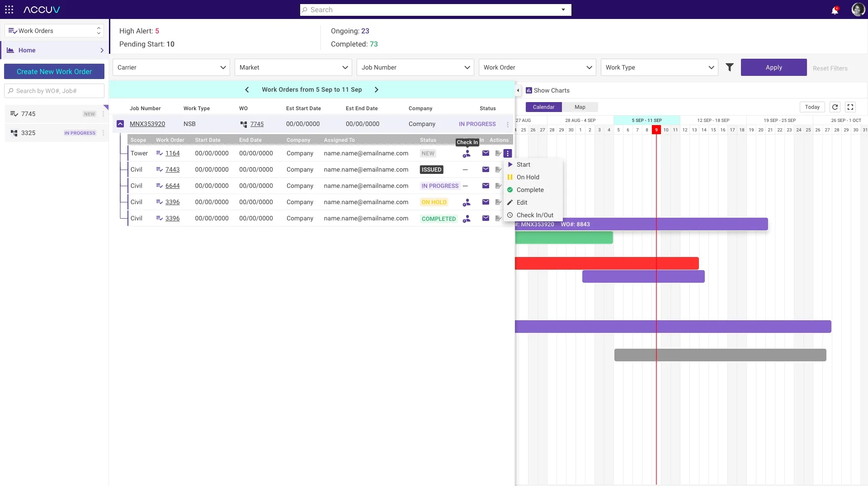Screen dimensions: 868x486
Task: Expand the calendar to fullscreen
Action: (850, 107)
